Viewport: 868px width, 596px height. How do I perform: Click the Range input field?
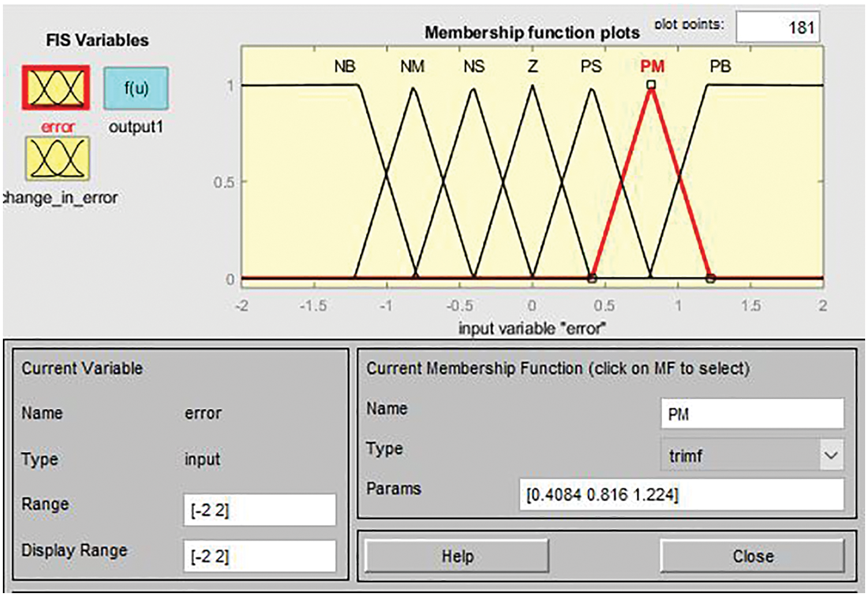[x=259, y=510]
